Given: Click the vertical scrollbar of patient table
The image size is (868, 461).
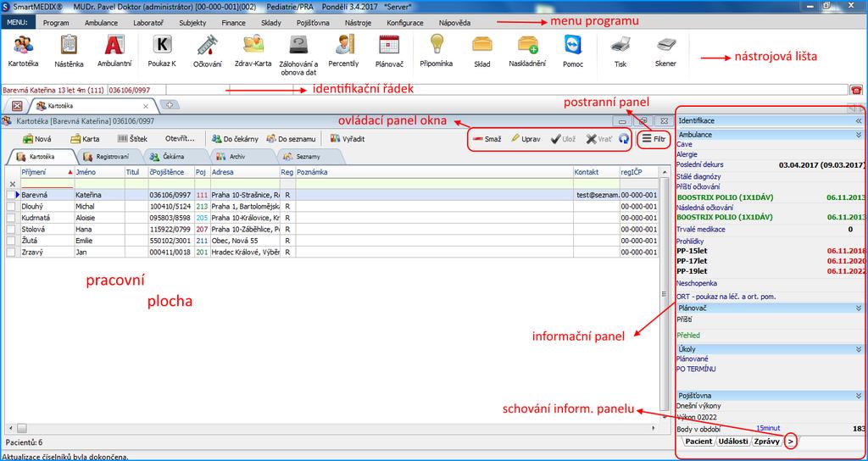Looking at the screenshot, I should [665, 296].
